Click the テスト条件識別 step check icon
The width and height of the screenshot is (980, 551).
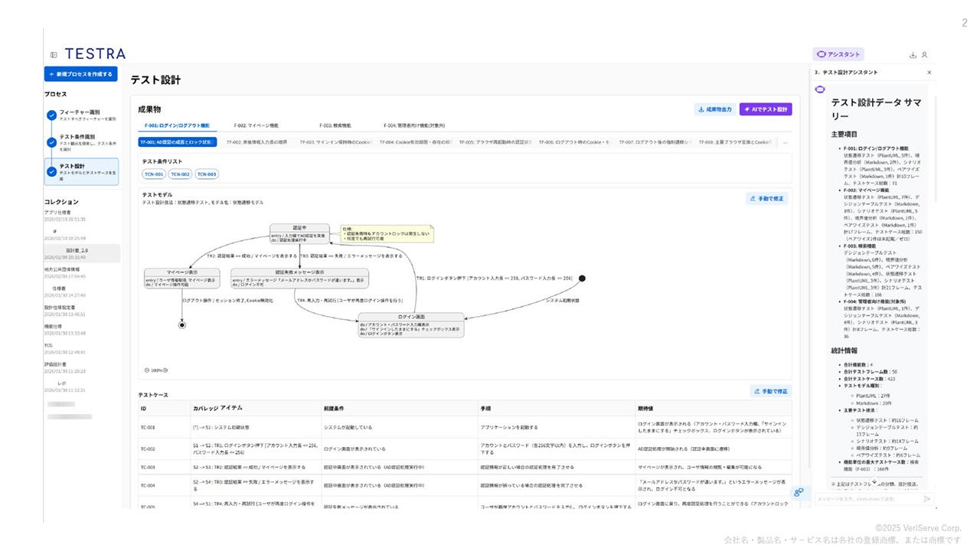coord(51,143)
